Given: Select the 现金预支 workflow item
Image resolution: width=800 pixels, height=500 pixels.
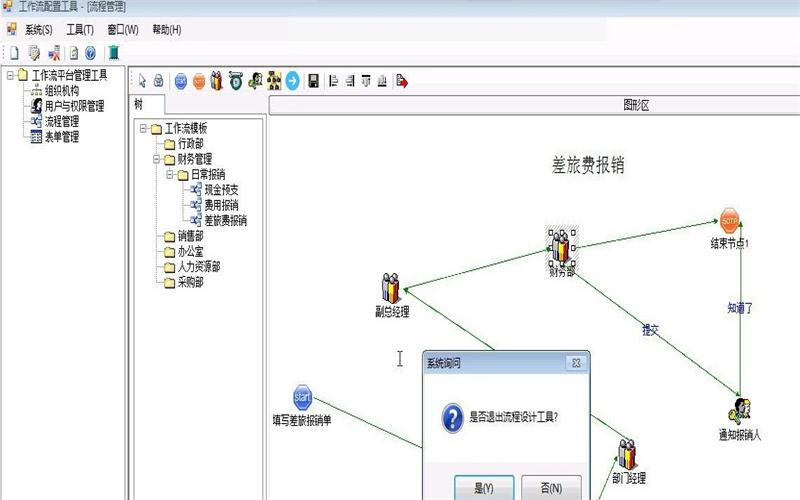Looking at the screenshot, I should [x=221, y=190].
